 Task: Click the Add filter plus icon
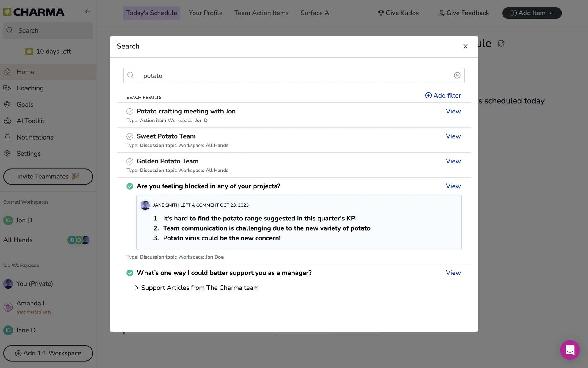click(428, 95)
